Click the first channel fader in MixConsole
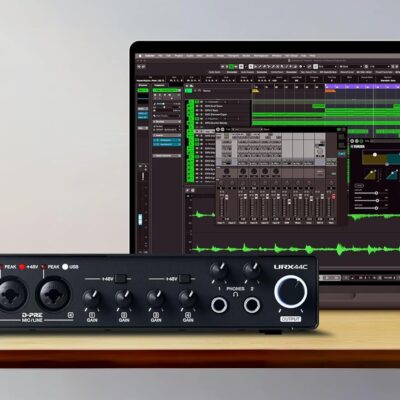Screen dimensions: 400x400 [226, 197]
